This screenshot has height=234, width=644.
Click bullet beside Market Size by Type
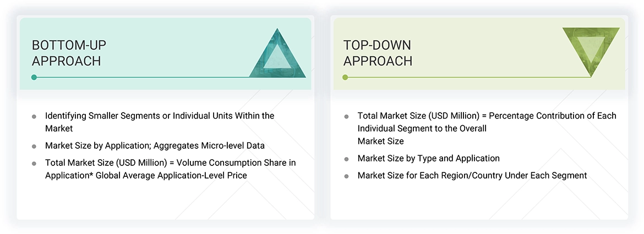346,159
